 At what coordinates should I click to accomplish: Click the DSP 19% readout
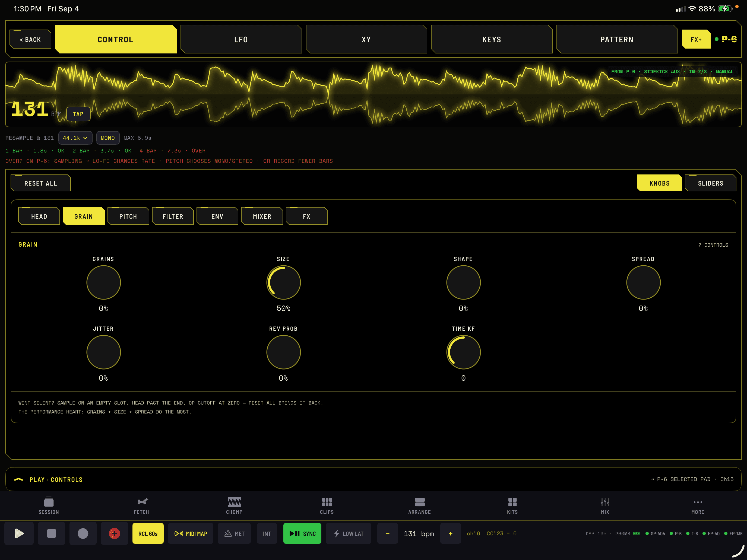tap(596, 534)
